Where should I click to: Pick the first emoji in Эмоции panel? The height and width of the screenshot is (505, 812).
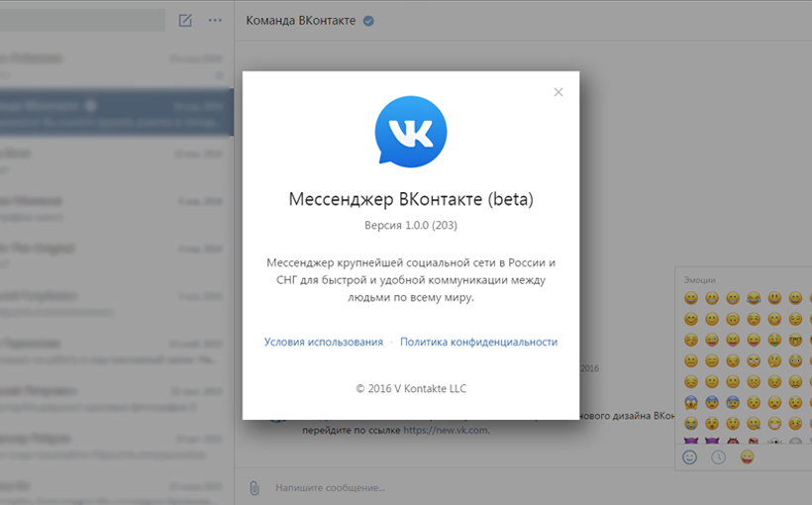[690, 298]
